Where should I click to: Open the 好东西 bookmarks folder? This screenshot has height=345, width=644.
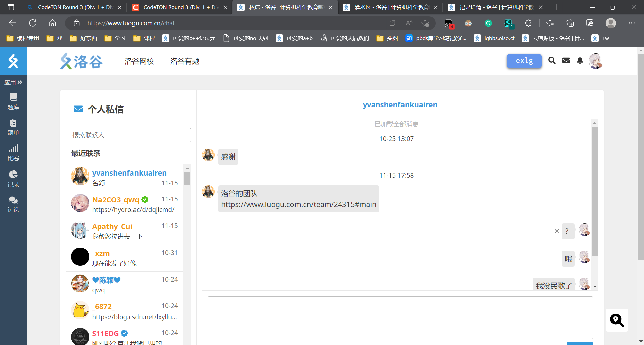click(84, 38)
